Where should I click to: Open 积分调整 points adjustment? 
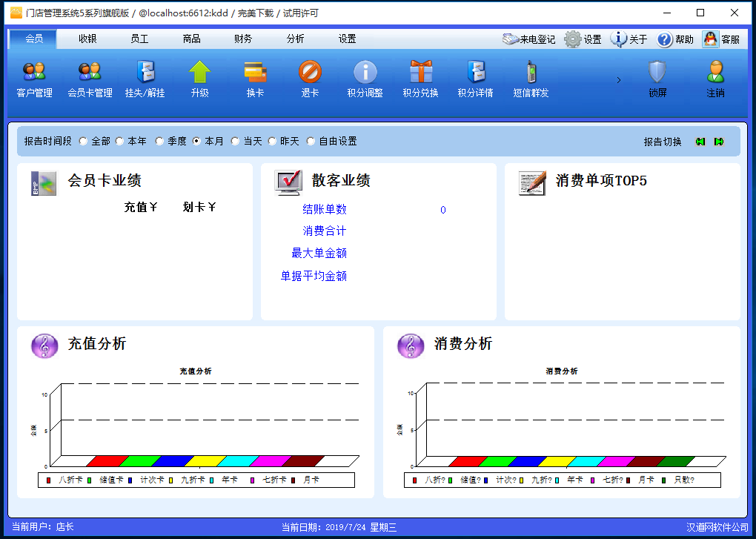(x=365, y=78)
